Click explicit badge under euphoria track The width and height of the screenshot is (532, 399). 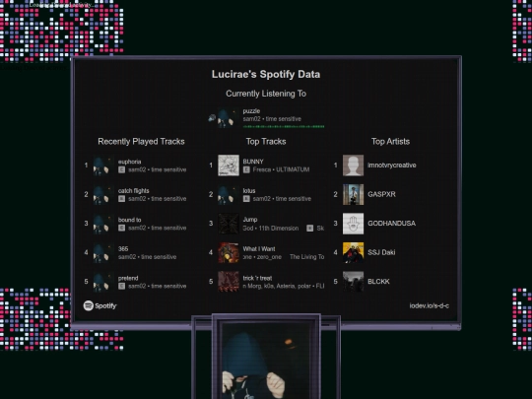click(x=121, y=169)
